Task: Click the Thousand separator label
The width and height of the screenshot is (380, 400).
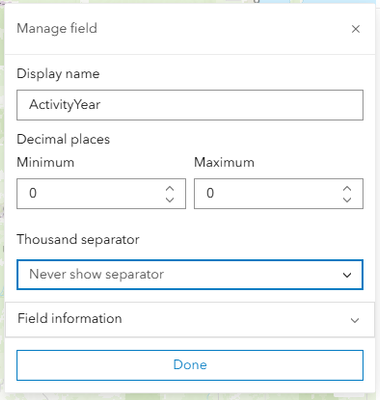Action: click(x=78, y=239)
